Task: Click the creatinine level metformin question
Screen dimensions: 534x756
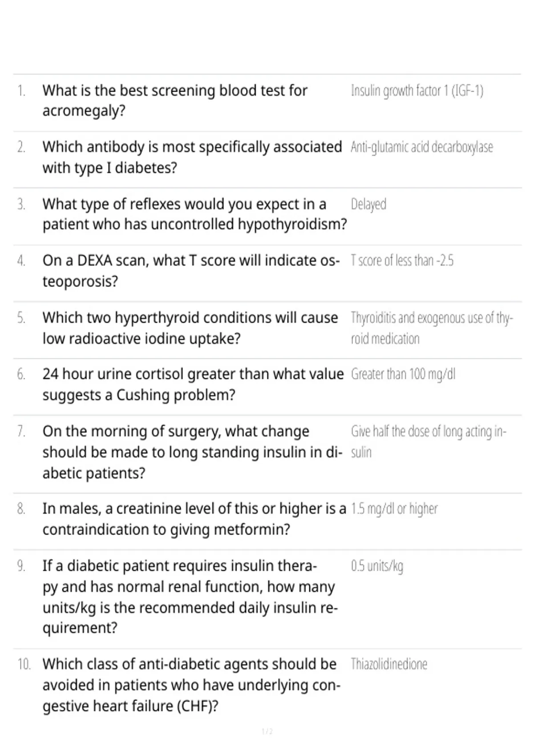Action: (194, 519)
